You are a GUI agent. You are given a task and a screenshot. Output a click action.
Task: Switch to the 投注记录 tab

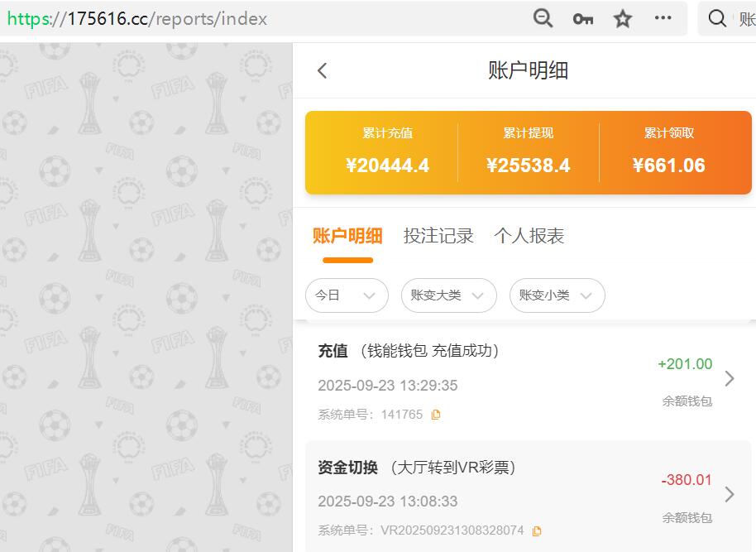(x=438, y=236)
